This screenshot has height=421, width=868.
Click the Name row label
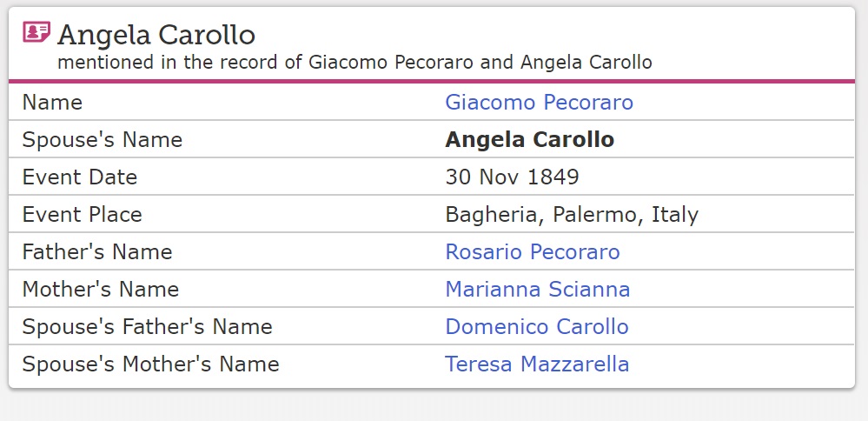(52, 103)
